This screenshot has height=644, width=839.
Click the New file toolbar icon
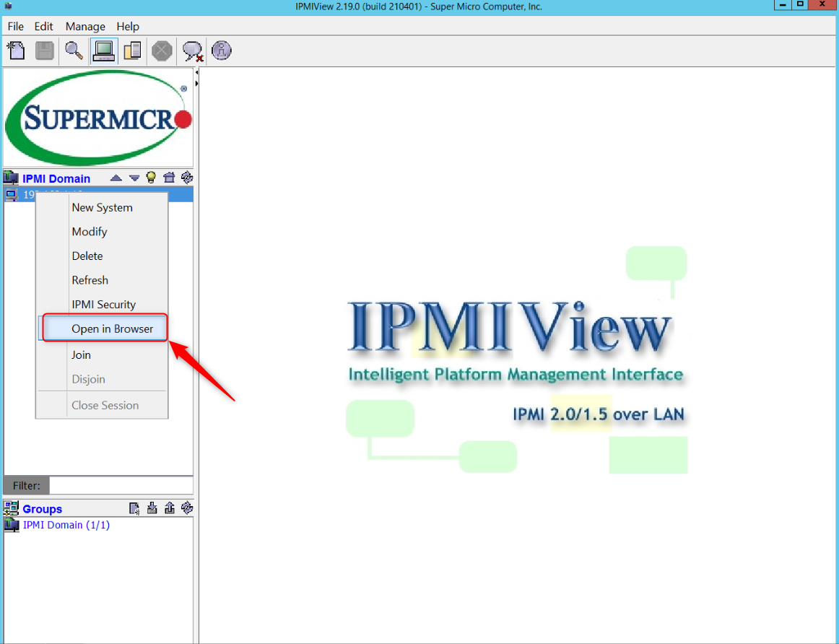[16, 51]
